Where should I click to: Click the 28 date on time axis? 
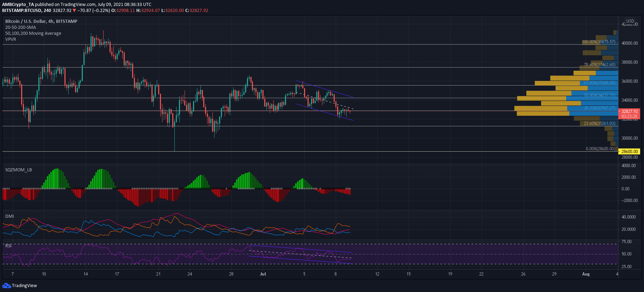pos(231,274)
